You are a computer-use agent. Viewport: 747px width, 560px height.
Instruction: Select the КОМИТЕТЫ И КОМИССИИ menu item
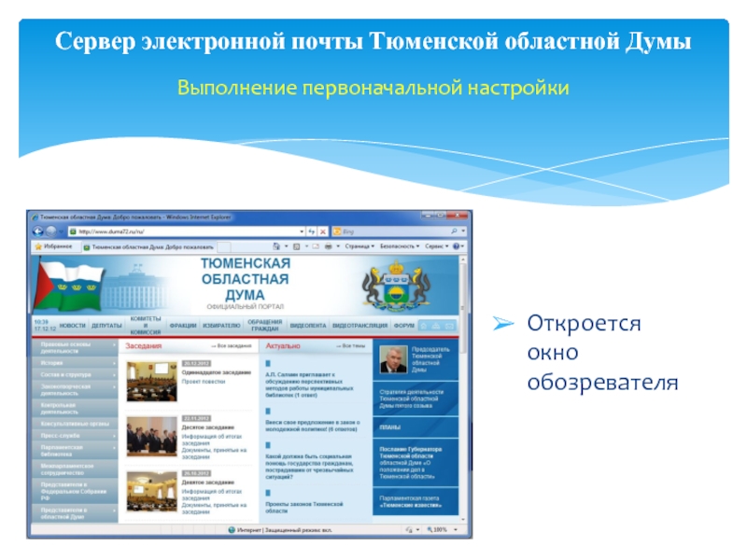pyautogui.click(x=146, y=326)
